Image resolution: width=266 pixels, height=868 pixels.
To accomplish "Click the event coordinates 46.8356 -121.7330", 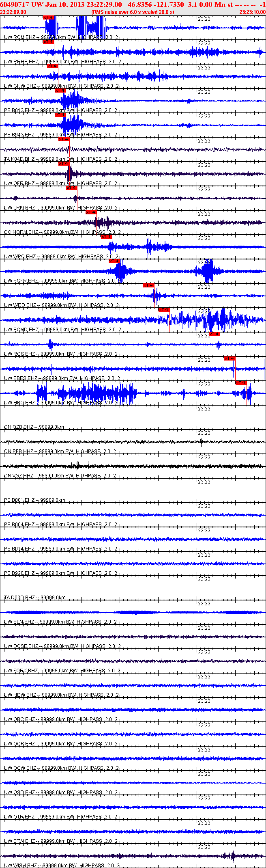I will tap(156, 4).
